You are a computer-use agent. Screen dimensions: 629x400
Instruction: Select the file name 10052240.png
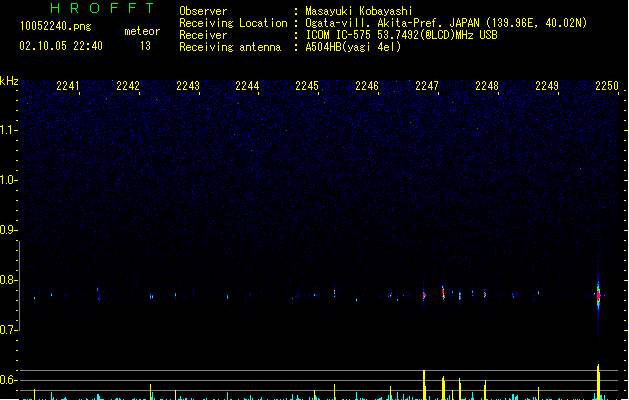tap(56, 26)
